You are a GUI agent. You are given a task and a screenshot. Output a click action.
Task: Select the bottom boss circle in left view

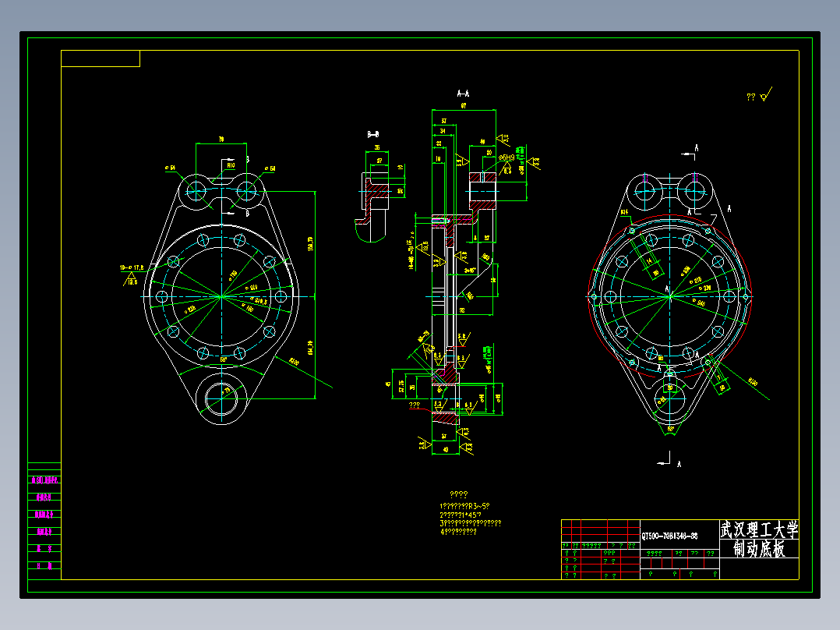pos(221,399)
